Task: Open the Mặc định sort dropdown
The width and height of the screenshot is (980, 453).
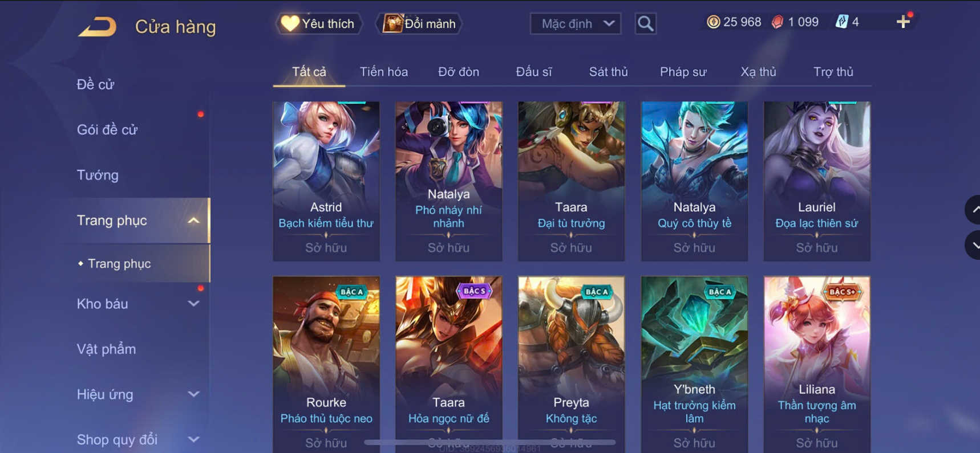Action: coord(575,23)
